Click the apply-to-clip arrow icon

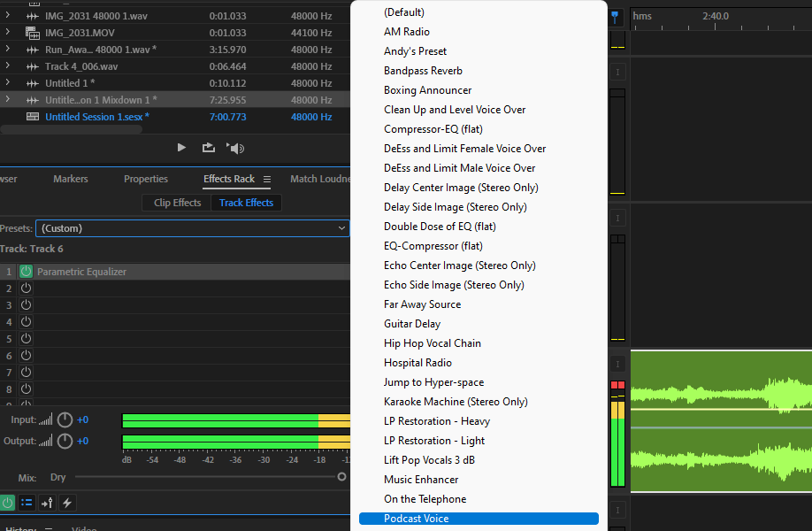coord(47,503)
